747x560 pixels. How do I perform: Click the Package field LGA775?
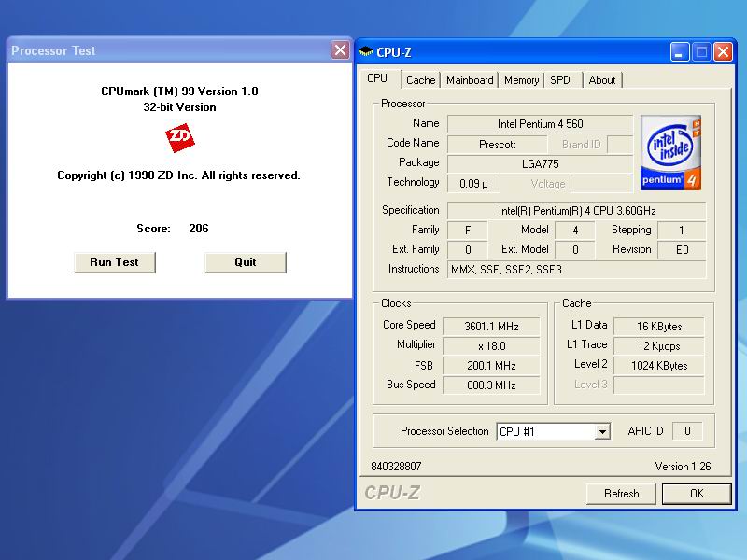pyautogui.click(x=541, y=164)
